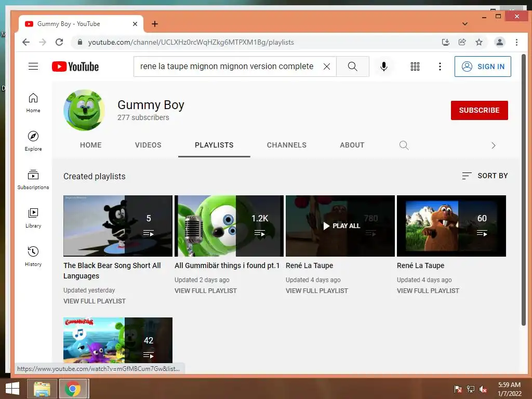Viewport: 532px width, 399px height.
Task: Open the About tab
Action: click(352, 145)
